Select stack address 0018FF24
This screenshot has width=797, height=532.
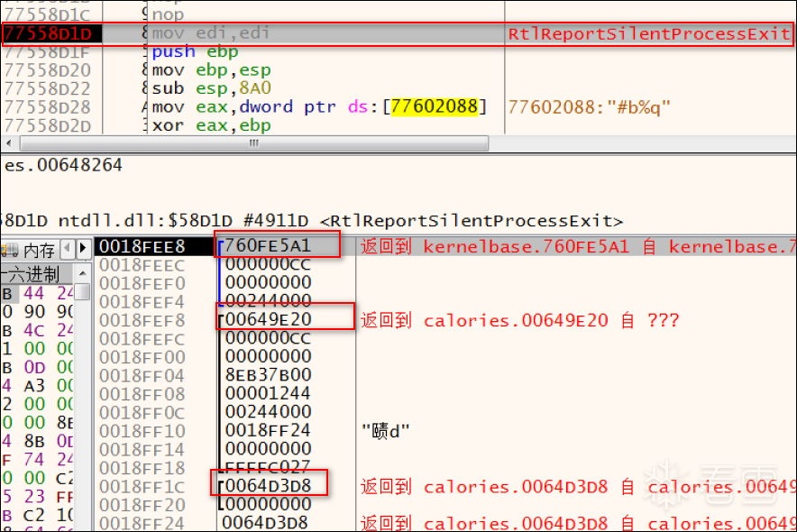(142, 523)
